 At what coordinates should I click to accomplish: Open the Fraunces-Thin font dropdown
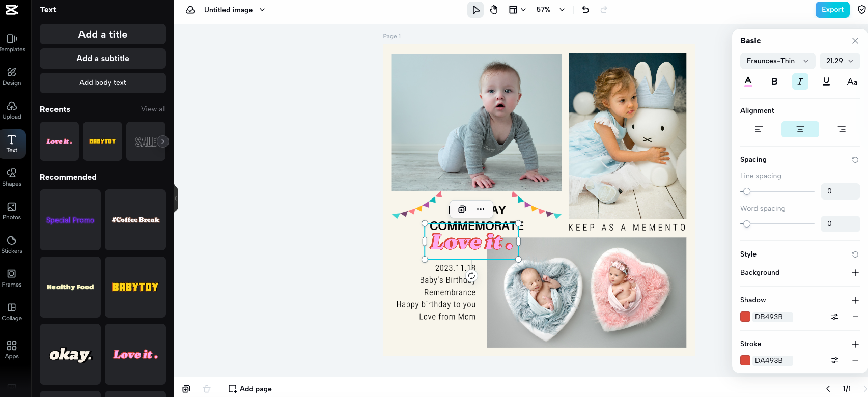click(777, 61)
